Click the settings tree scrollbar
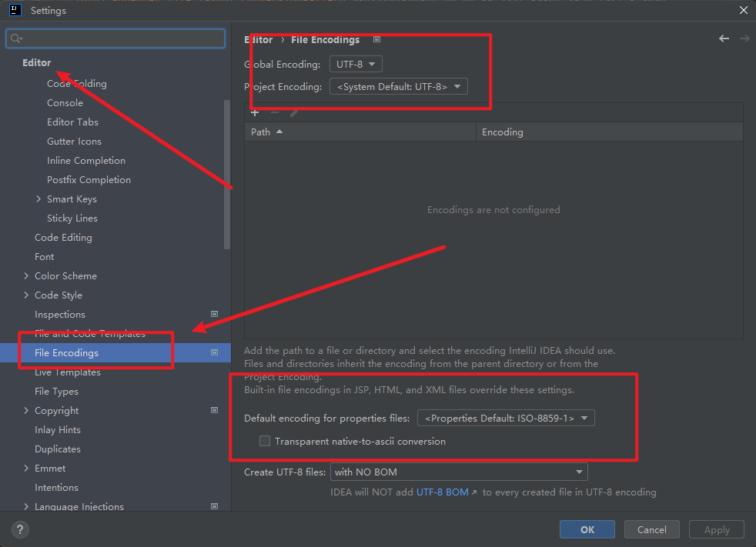The width and height of the screenshot is (756, 547). pos(227,175)
